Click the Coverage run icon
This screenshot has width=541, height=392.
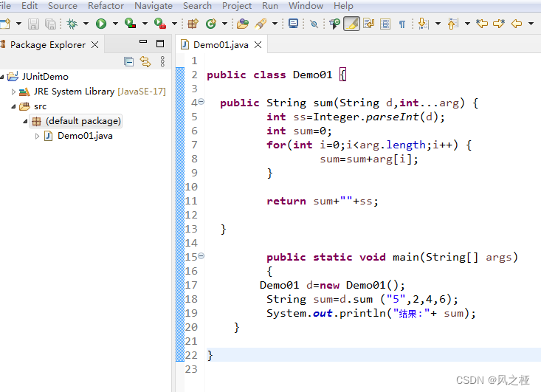[x=130, y=24]
